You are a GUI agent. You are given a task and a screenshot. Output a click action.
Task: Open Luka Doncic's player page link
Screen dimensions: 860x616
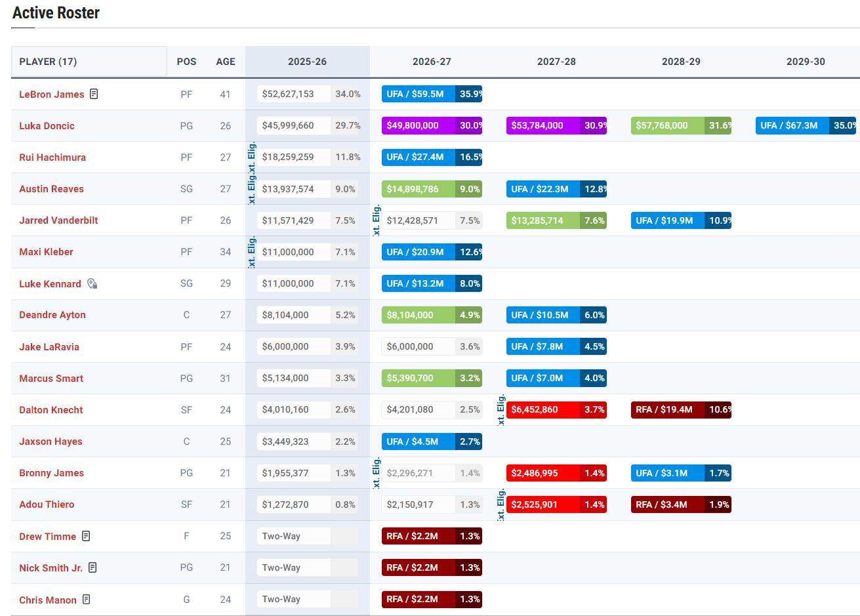[x=47, y=126]
